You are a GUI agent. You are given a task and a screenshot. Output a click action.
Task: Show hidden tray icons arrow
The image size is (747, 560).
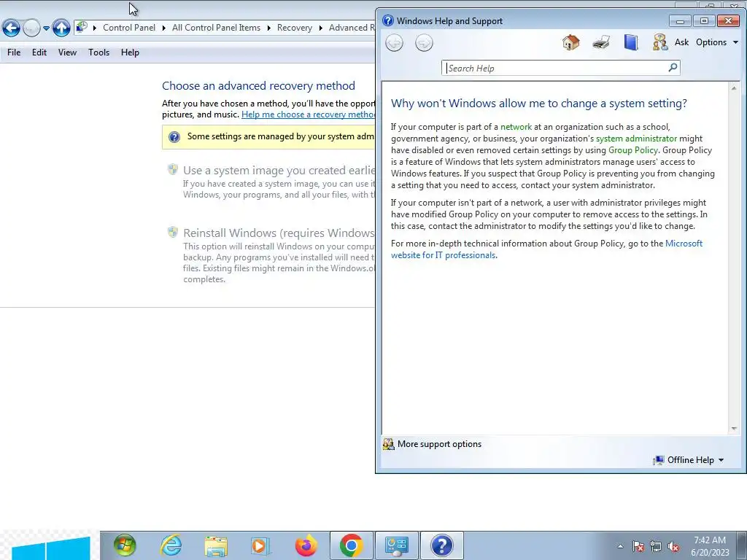click(620, 546)
